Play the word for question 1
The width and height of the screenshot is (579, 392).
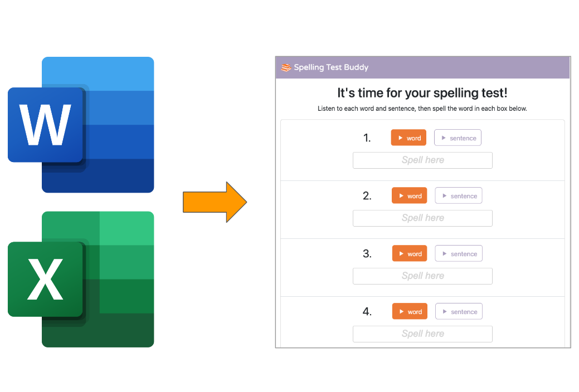click(x=409, y=138)
